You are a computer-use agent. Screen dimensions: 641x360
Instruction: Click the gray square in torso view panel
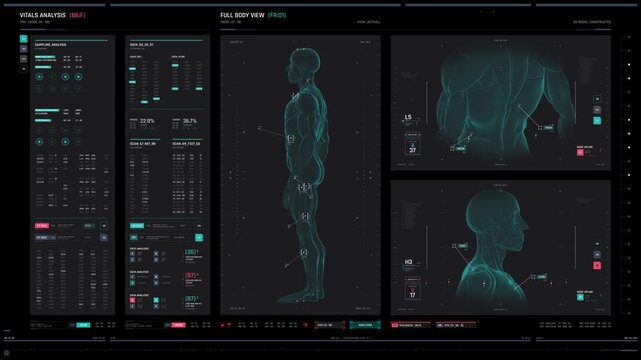click(597, 110)
